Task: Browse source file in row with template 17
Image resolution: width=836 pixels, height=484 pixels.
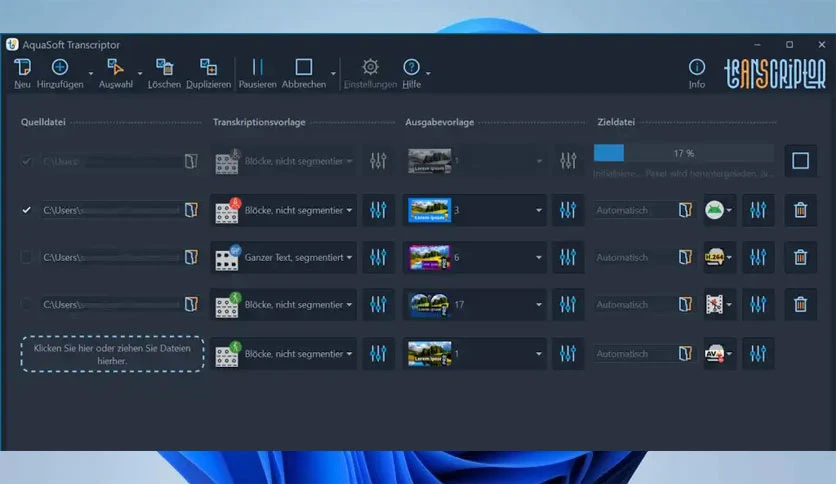Action: (191, 304)
